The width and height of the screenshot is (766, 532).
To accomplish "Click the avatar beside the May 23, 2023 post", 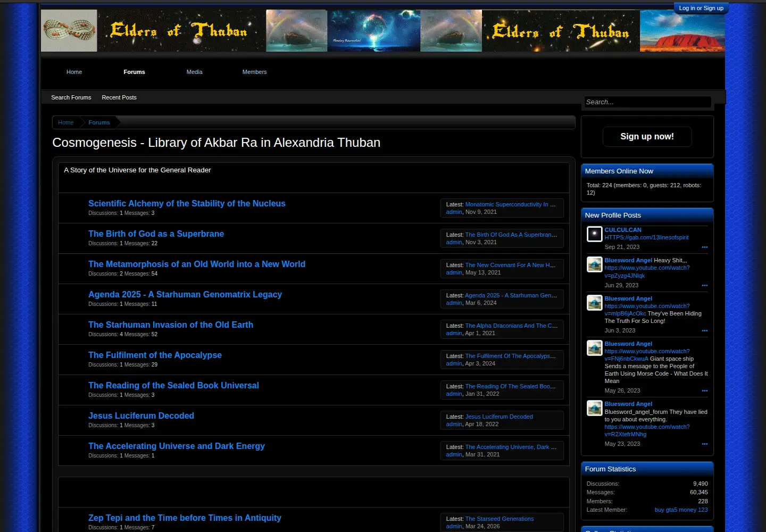I will (594, 408).
